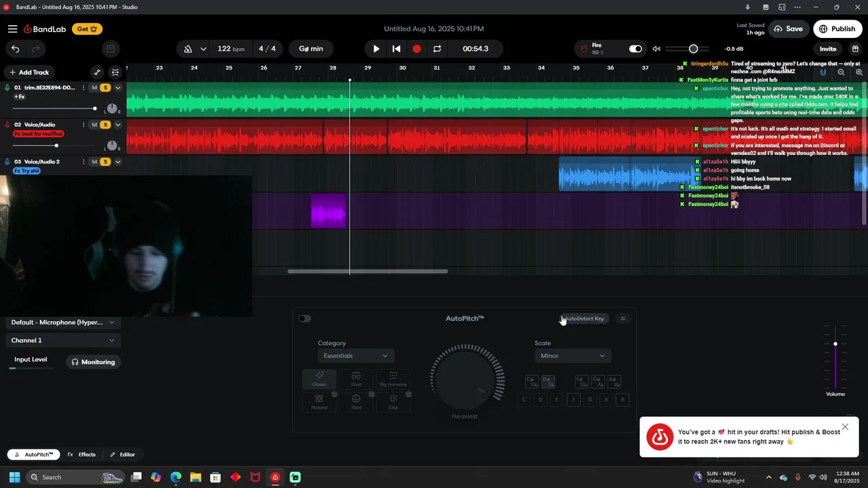Image resolution: width=868 pixels, height=488 pixels.
Task: Open the Scale Minor dropdown
Action: pos(573,356)
